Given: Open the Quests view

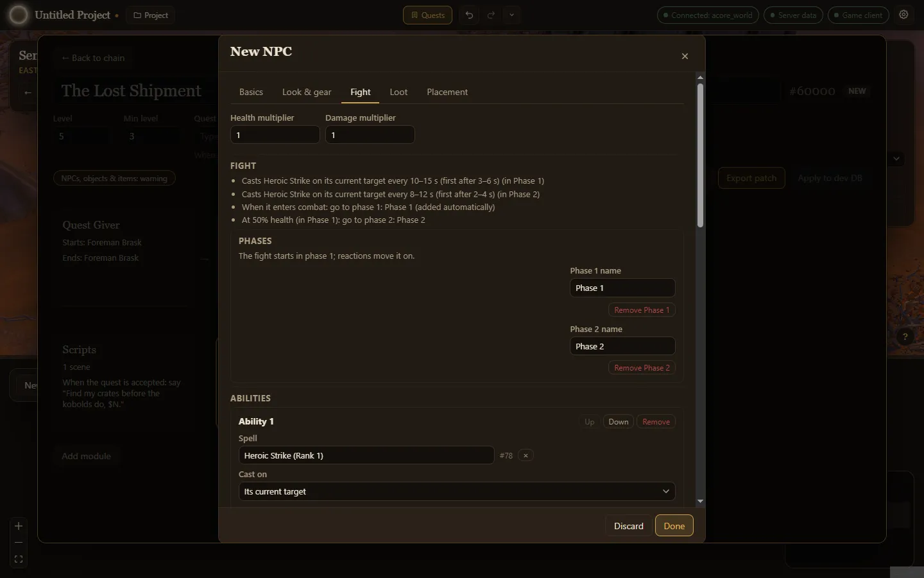Looking at the screenshot, I should pyautogui.click(x=427, y=15).
